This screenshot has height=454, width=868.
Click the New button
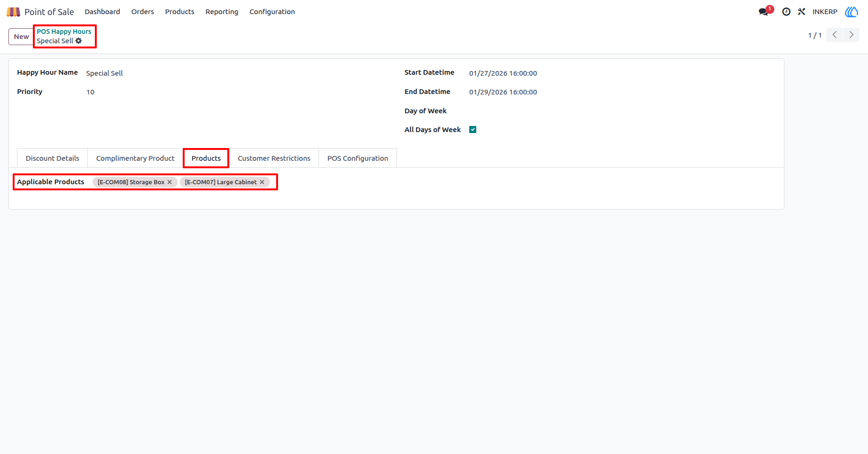click(21, 37)
